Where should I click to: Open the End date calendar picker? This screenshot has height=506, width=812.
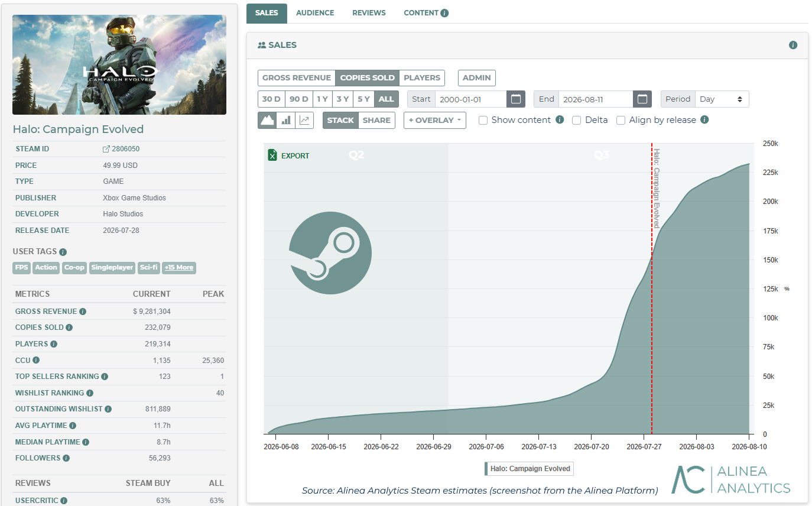642,99
